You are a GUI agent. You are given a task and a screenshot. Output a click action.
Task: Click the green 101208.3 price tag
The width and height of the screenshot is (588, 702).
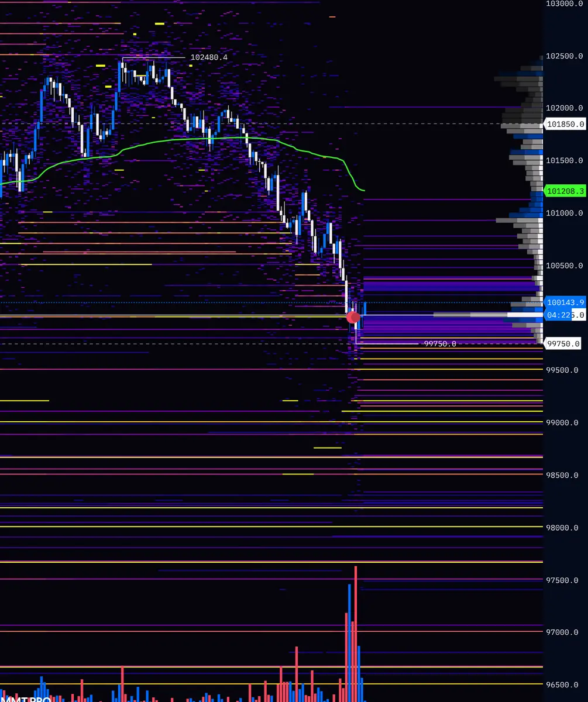coord(565,191)
